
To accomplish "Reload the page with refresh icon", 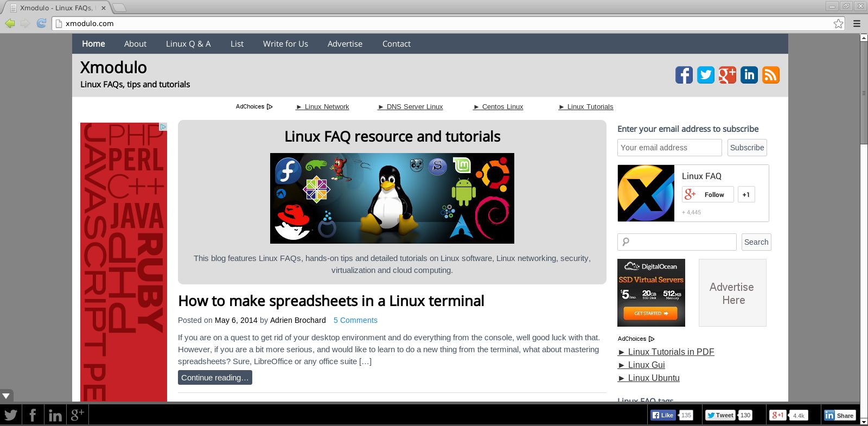I will (41, 23).
